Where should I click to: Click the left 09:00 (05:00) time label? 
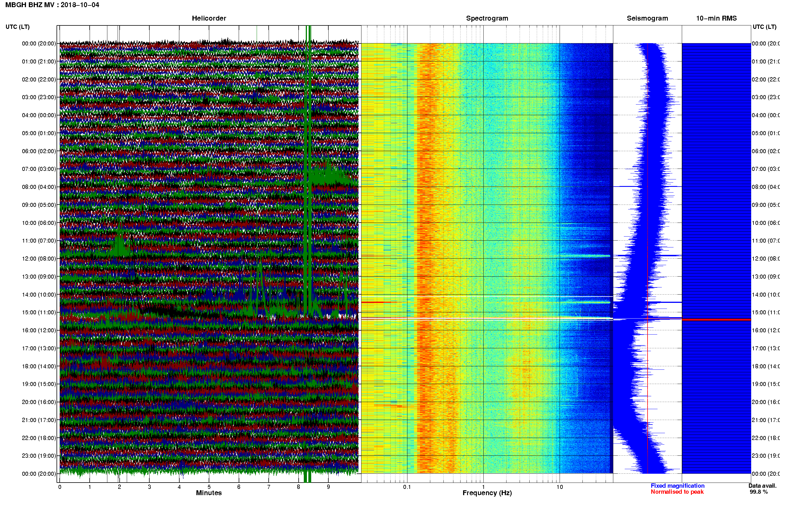(39, 205)
